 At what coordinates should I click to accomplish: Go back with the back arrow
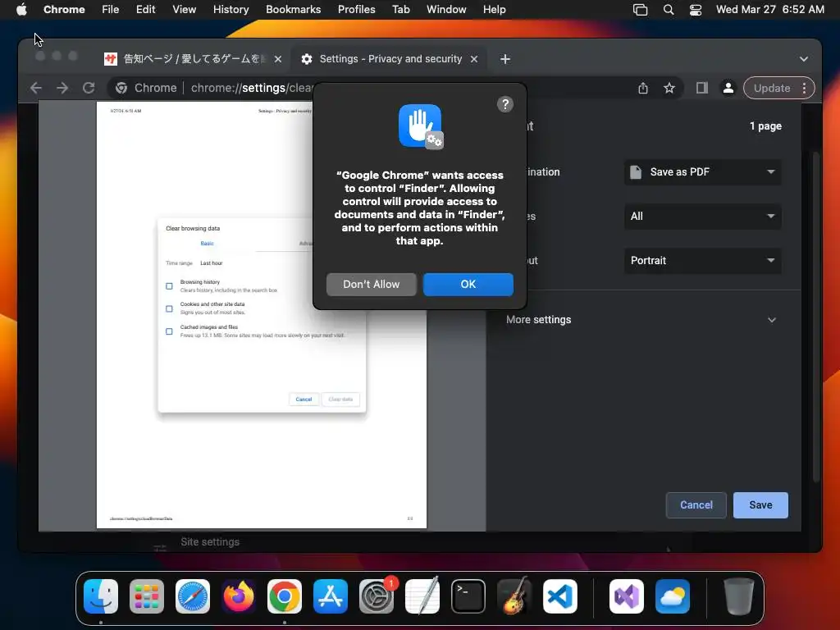pyautogui.click(x=36, y=88)
